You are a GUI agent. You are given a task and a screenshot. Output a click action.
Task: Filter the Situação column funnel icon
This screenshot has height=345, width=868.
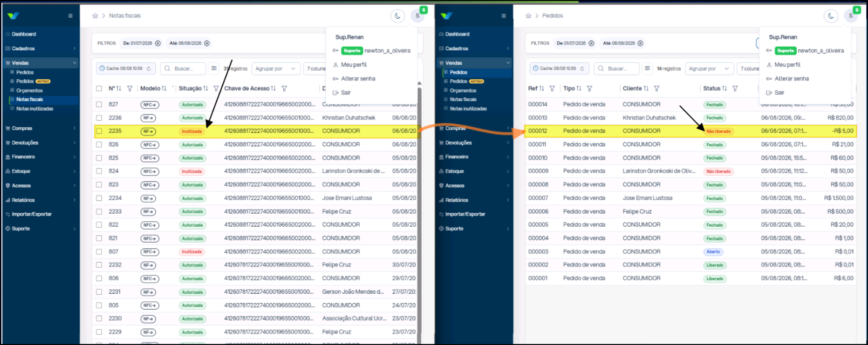(216, 88)
